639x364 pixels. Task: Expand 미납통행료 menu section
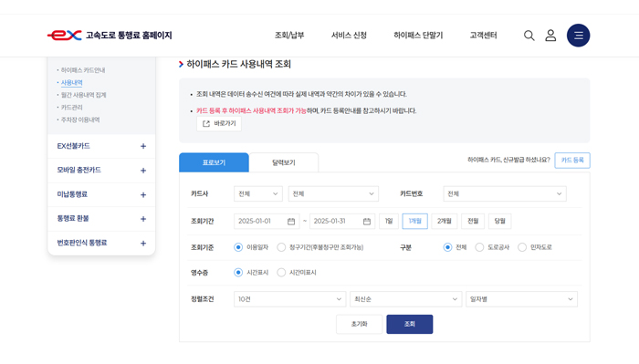tap(101, 194)
